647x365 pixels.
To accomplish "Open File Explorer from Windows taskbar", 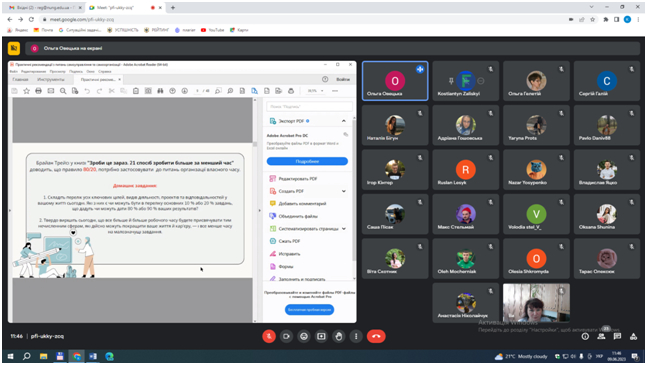I will click(x=43, y=356).
